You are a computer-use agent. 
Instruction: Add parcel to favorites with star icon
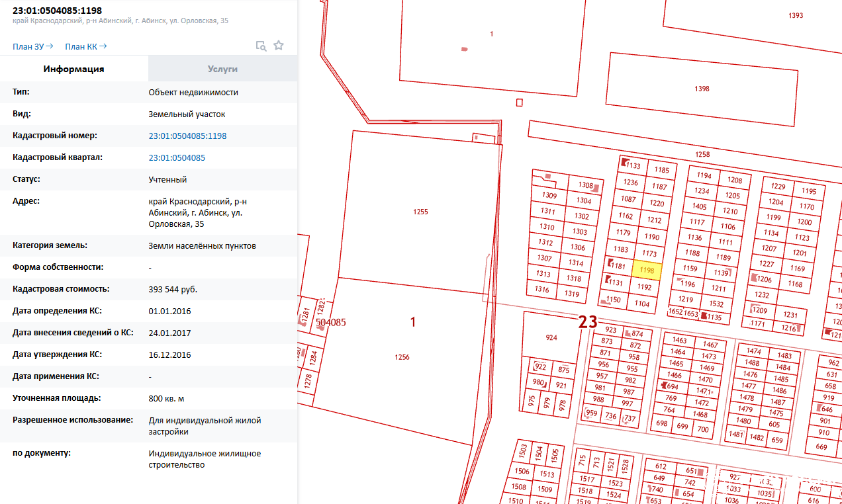tap(279, 46)
